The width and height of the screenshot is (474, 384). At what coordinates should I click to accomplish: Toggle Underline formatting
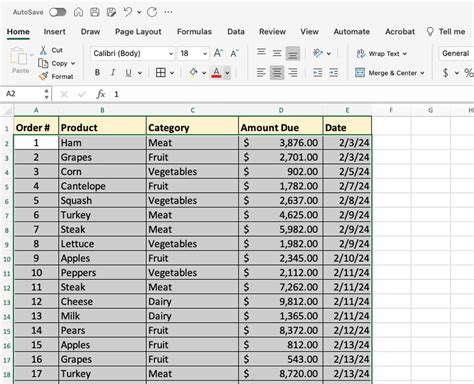(129, 73)
